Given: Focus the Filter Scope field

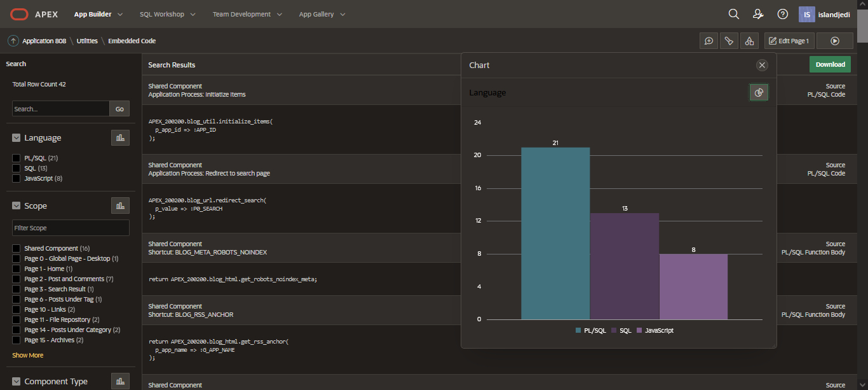Looking at the screenshot, I should coord(71,228).
